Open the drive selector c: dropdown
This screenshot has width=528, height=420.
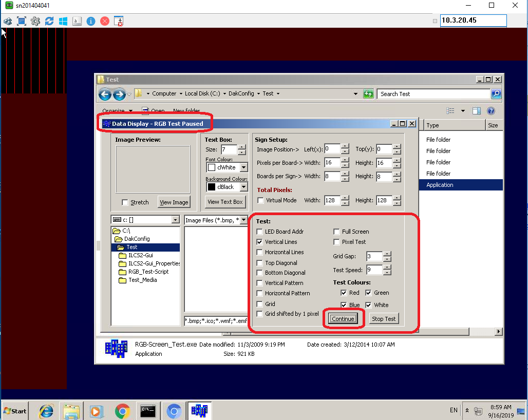coord(175,220)
